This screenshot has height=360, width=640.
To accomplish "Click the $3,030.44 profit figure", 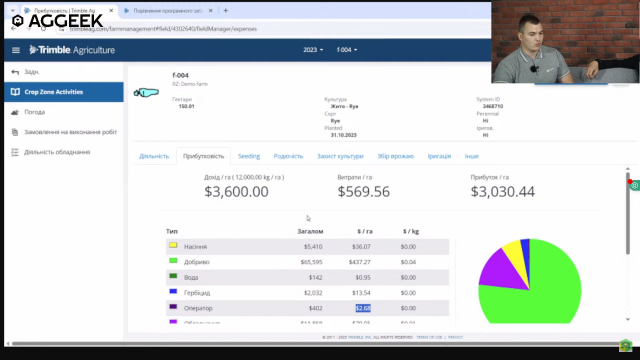I will (502, 191).
